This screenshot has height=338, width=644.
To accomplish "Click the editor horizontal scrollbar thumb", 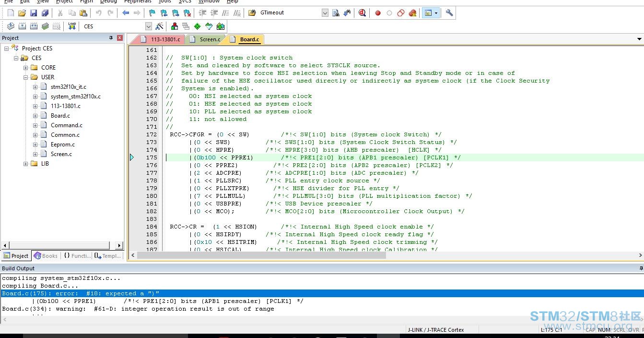I will [x=261, y=255].
